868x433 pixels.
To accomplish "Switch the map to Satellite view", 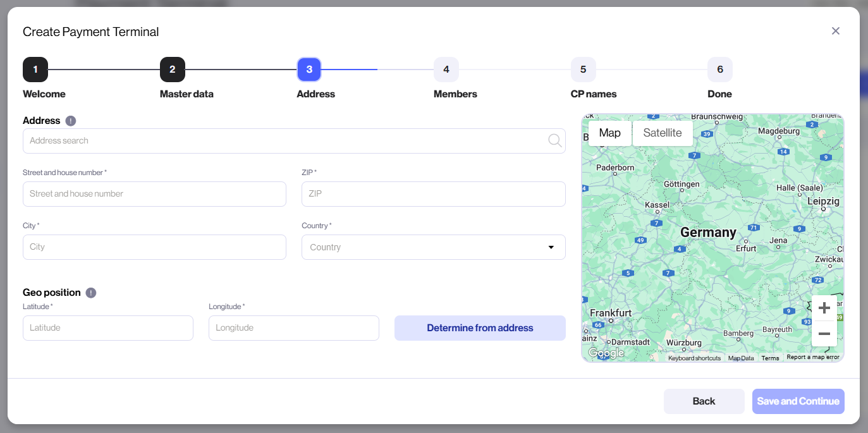I will pos(662,133).
